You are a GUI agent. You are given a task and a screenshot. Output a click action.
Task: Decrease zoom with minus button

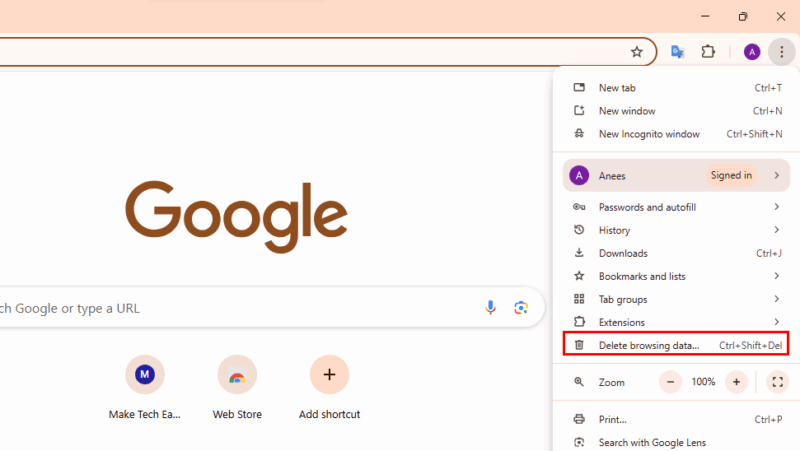point(670,382)
